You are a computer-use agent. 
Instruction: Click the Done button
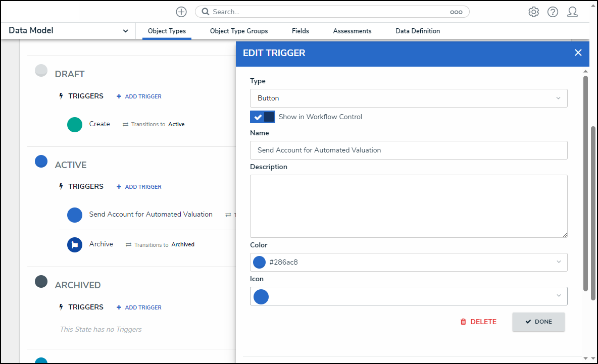coord(538,322)
